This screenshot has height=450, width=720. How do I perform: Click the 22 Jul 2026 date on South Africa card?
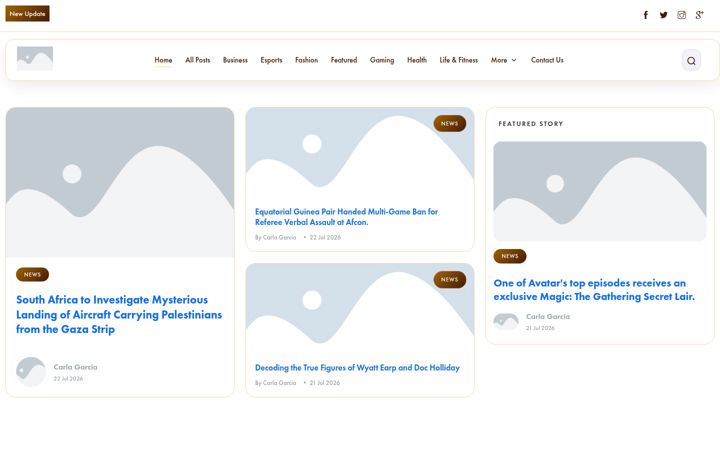click(68, 379)
